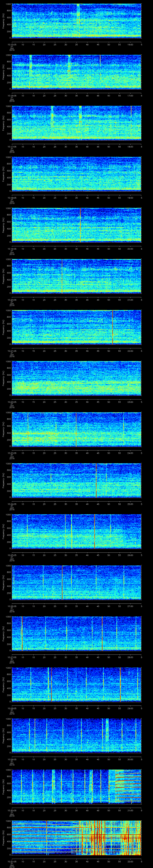Click the "10:15:05" start time label
153x868 pixels.
[12, 44]
